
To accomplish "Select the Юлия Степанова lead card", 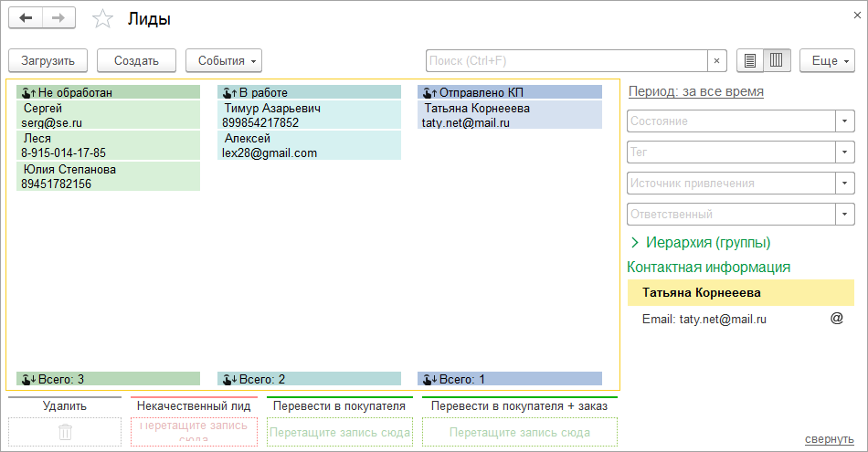I will click(108, 176).
